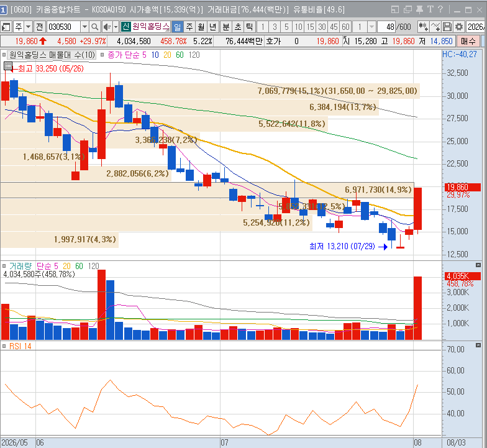
Task: Click the latest red candle on the chart
Action: tap(417, 209)
